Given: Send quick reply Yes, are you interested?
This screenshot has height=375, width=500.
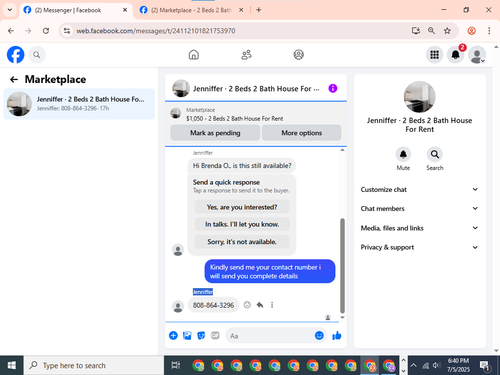Looking at the screenshot, I should (x=242, y=207).
